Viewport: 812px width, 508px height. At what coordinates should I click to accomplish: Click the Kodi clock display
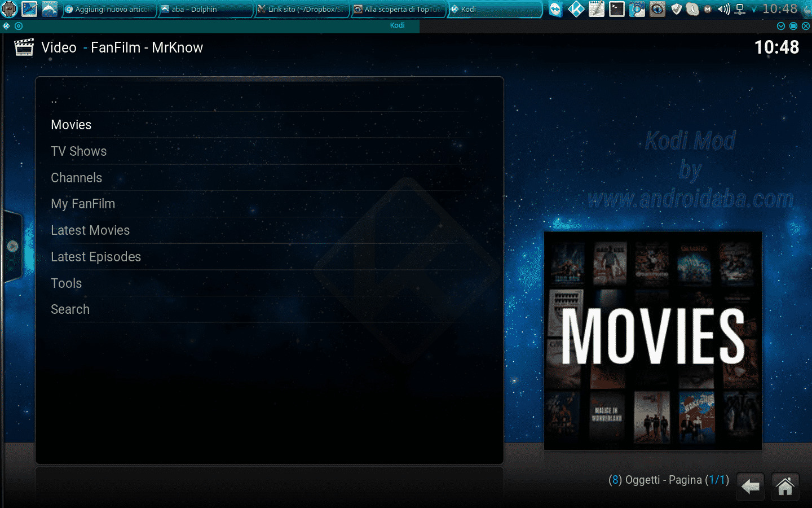pos(776,47)
